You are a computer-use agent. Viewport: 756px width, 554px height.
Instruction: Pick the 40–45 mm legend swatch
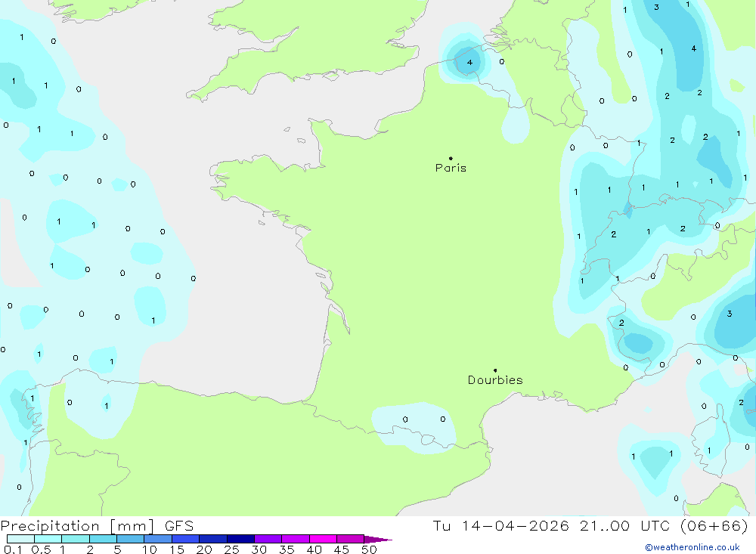tap(323, 539)
